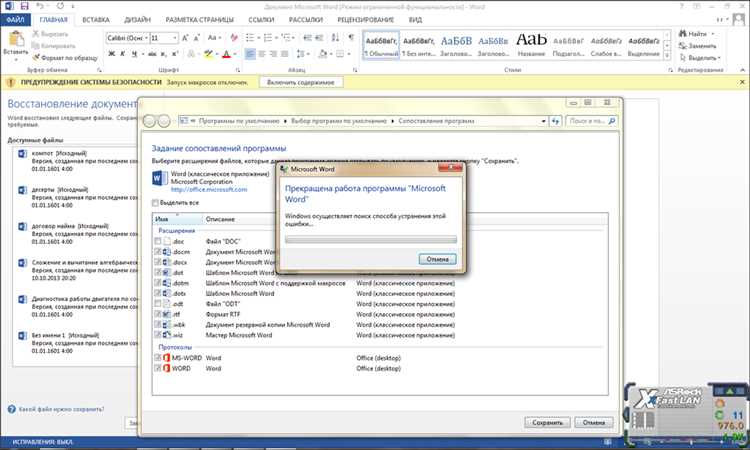Image resolution: width=750 pixels, height=450 pixels.
Task: Click Отмена in the associations window
Action: coord(594,423)
